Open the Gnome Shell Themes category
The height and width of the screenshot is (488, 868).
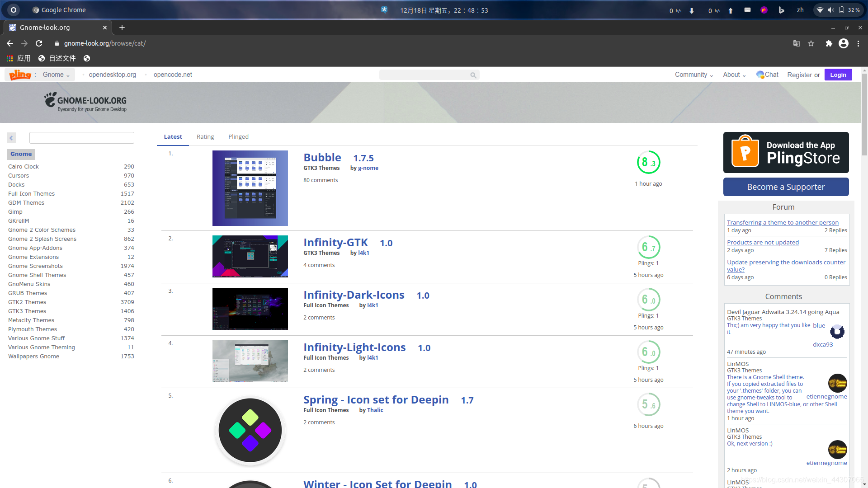37,275
